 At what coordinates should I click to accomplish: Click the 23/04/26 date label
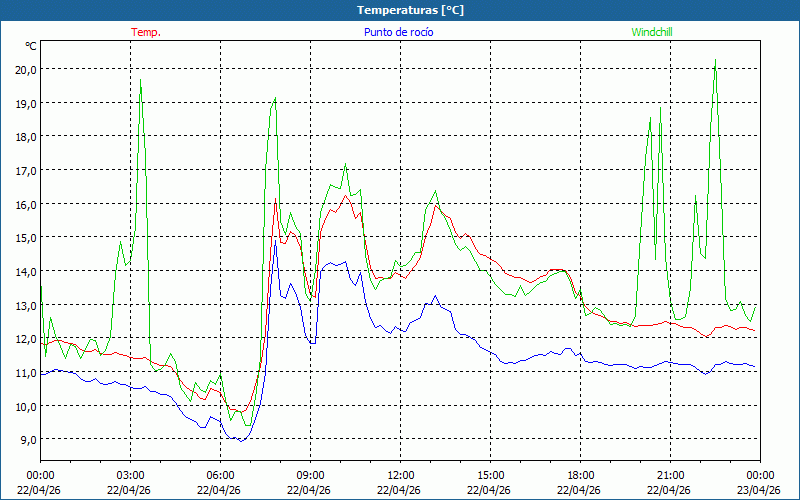[x=759, y=490]
